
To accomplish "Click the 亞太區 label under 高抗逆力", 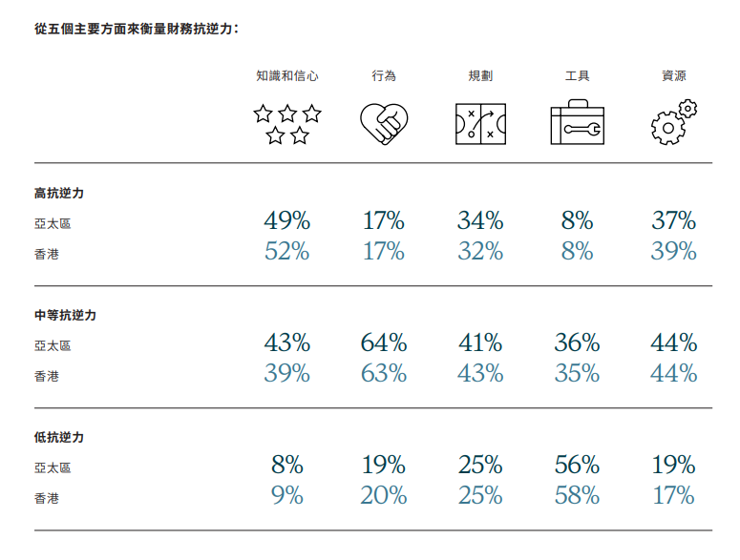I will pyautogui.click(x=53, y=224).
